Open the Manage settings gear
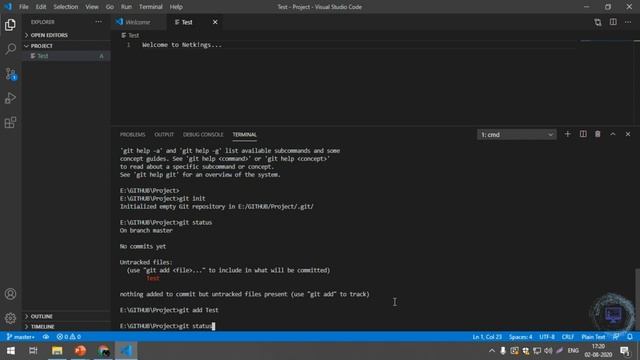 point(10,318)
